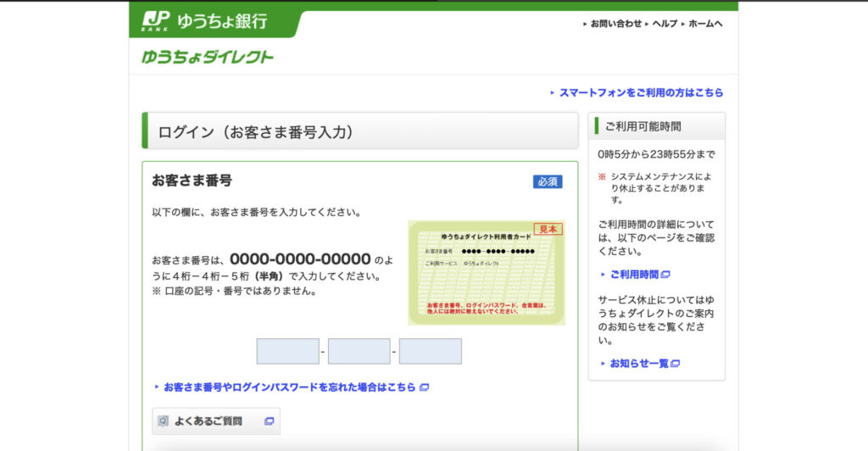Click external-window icon on よくあるご質問 button
This screenshot has width=868, height=451.
tap(269, 421)
